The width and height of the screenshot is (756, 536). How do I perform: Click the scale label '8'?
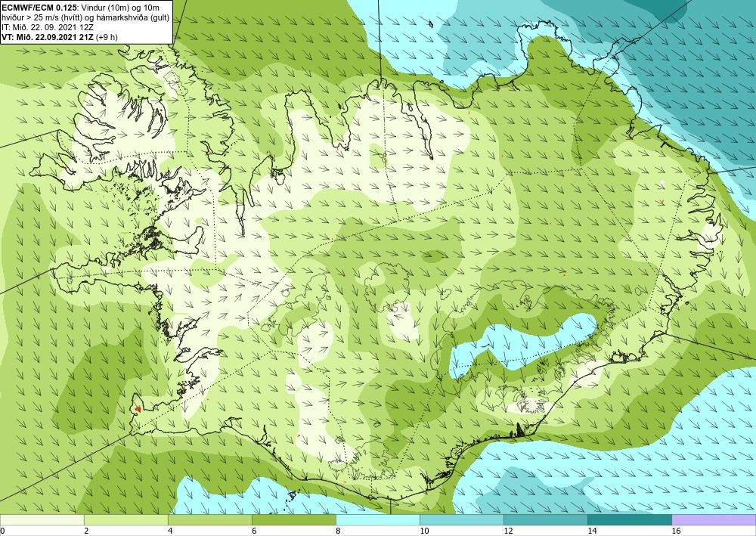tap(337, 531)
